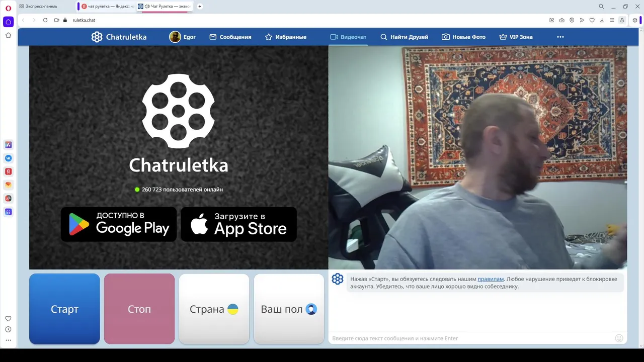Add page to bookmarks with heart icon
This screenshot has height=362, width=644.
(x=592, y=20)
